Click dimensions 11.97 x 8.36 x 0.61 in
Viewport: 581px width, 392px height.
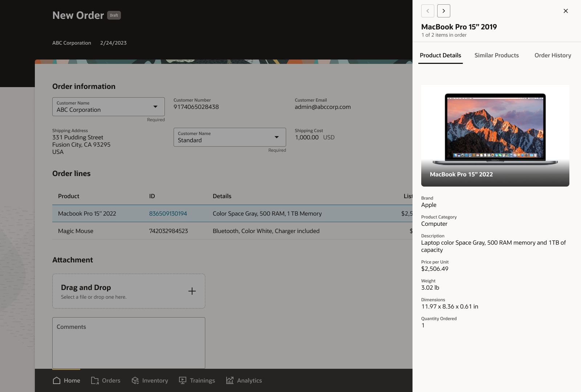pos(450,307)
